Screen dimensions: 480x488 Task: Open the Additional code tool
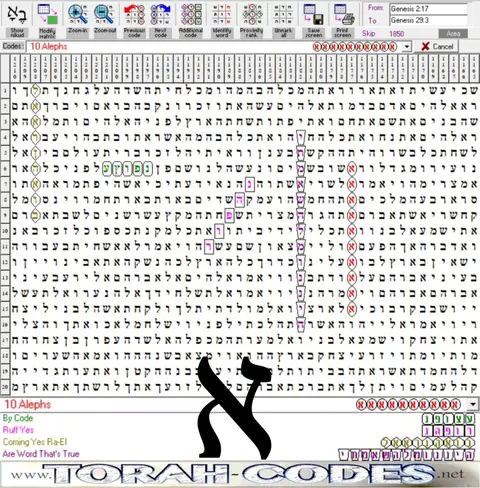tap(191, 14)
